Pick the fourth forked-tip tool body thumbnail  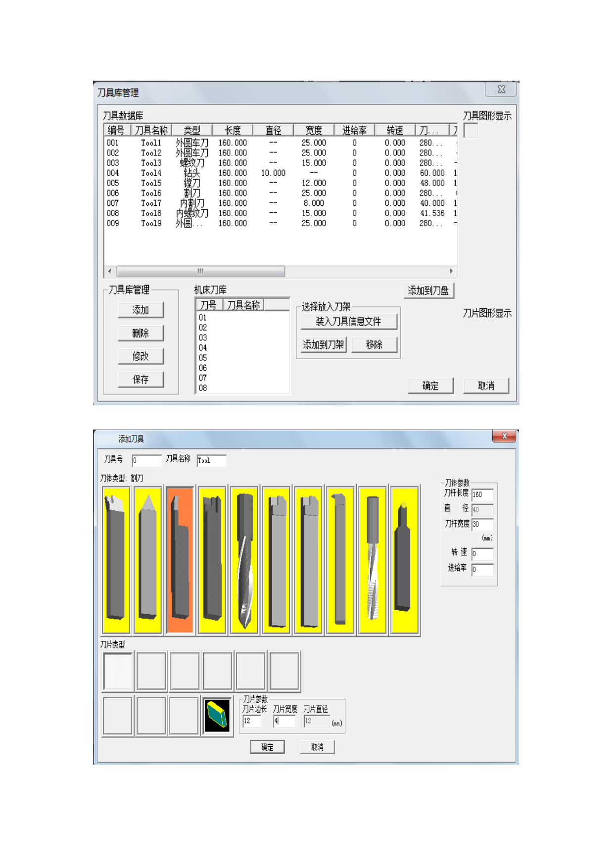(x=212, y=560)
